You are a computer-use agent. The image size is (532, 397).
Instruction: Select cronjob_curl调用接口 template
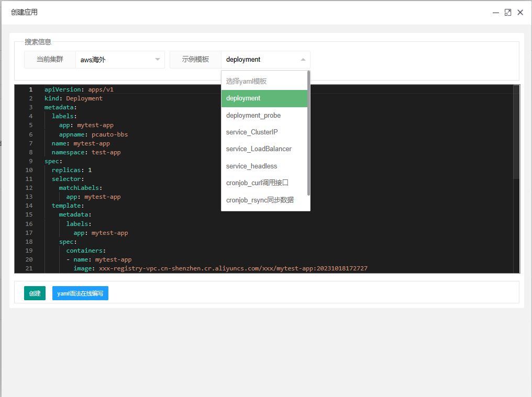(264, 183)
